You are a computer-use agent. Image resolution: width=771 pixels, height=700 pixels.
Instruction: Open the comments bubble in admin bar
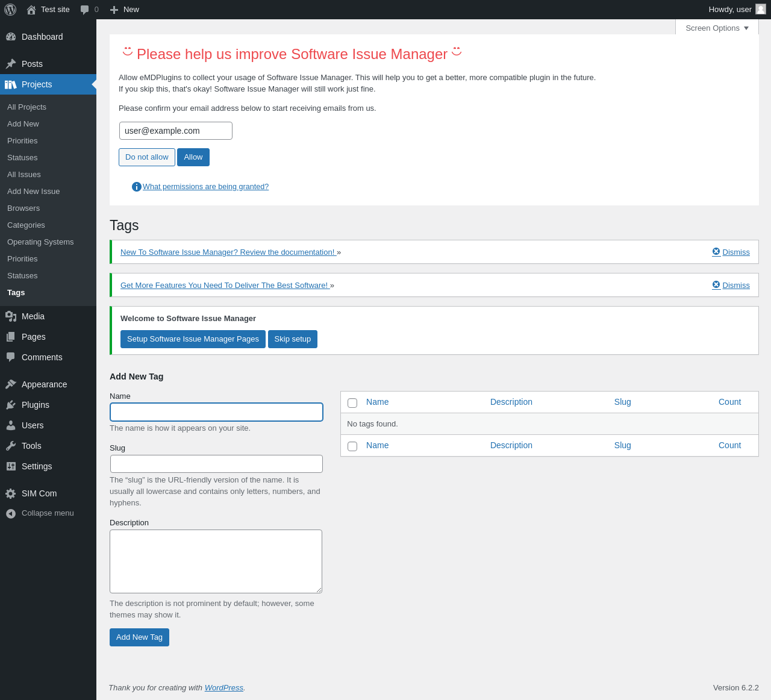point(85,10)
